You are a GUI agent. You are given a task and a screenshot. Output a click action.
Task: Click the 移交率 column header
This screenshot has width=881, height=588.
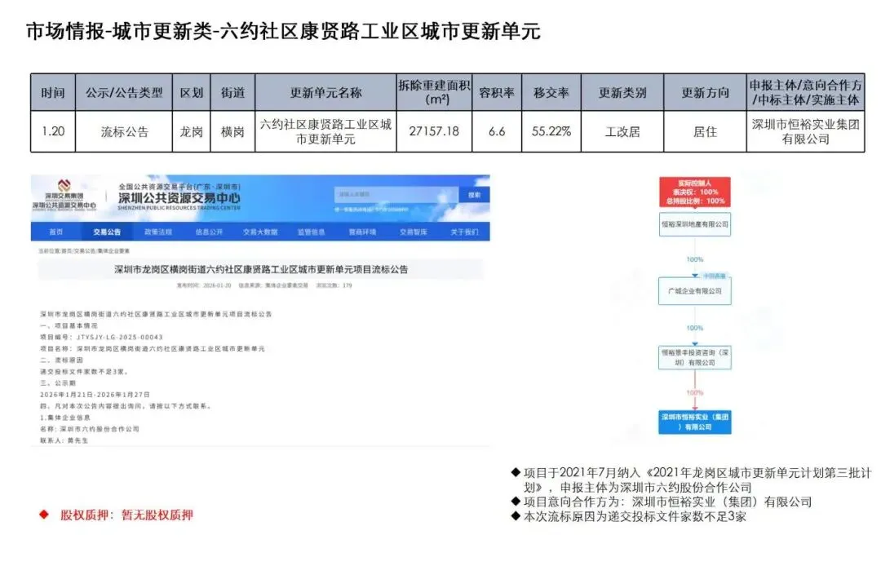tap(551, 93)
